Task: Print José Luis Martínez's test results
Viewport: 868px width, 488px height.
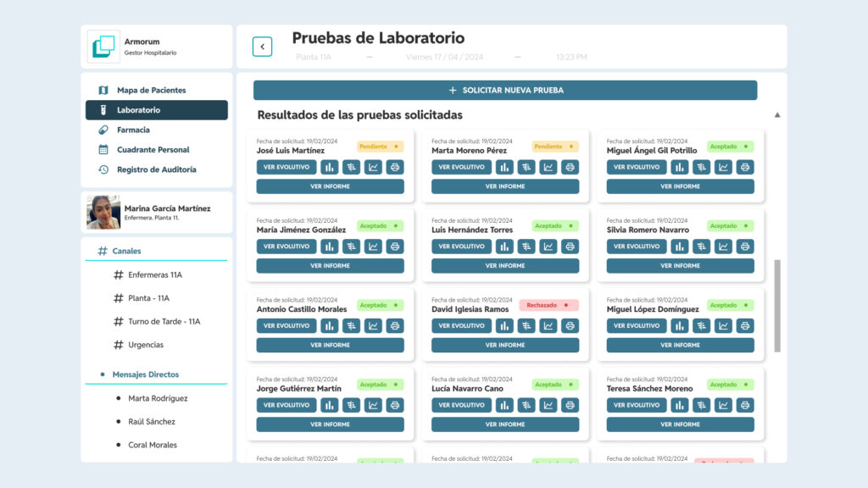Action: [395, 167]
